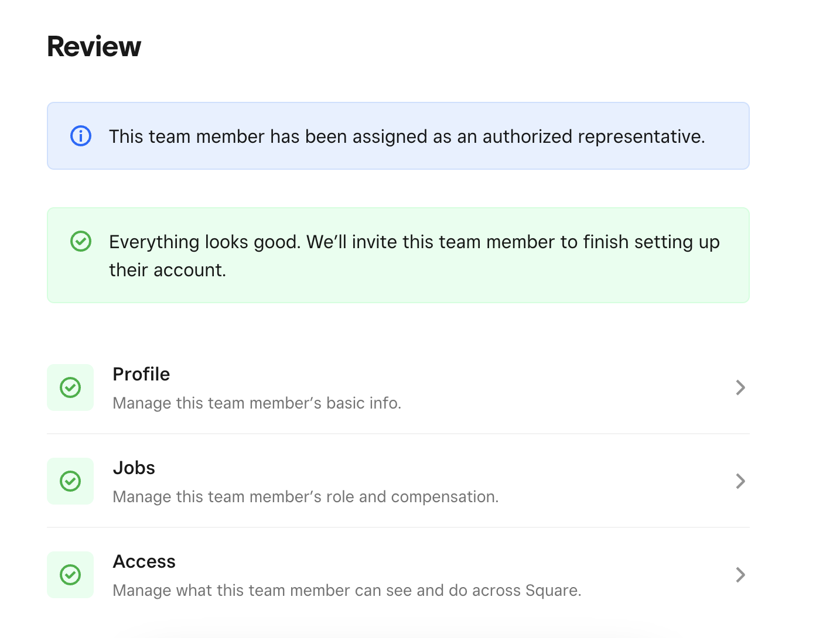
Task: Click the green checkmark in the success banner
Action: click(81, 241)
